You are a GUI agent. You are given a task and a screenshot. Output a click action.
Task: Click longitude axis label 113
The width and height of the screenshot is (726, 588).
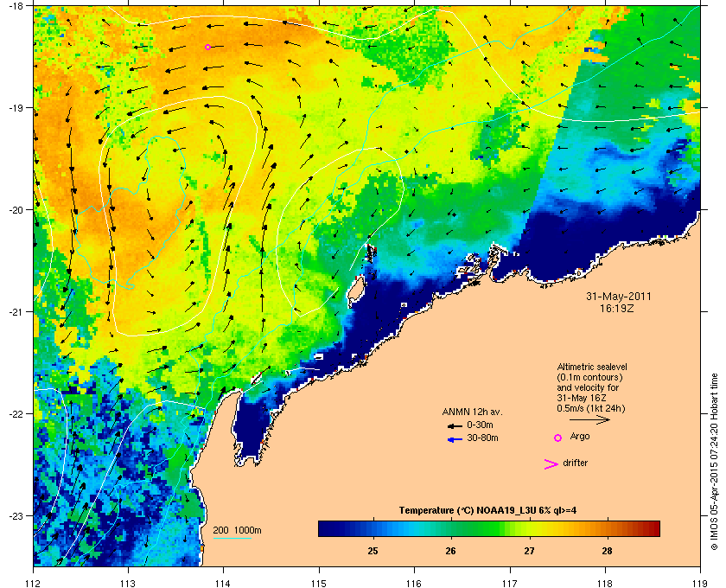[128, 583]
